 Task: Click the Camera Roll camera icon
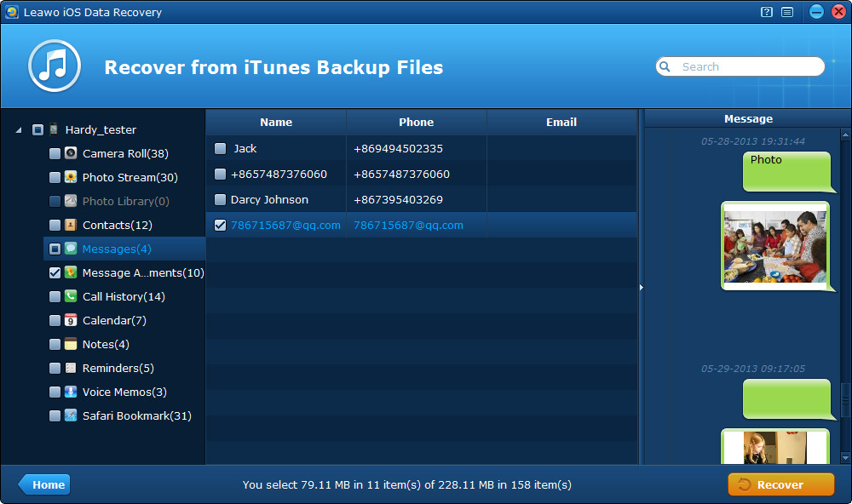71,153
